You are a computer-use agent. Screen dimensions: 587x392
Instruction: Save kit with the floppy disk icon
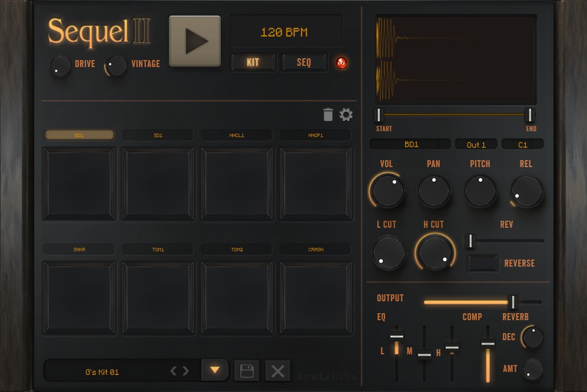(x=247, y=371)
